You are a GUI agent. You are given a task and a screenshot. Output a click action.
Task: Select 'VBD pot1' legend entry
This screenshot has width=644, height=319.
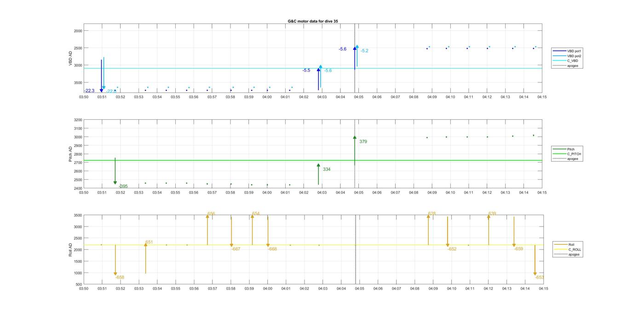pos(568,51)
